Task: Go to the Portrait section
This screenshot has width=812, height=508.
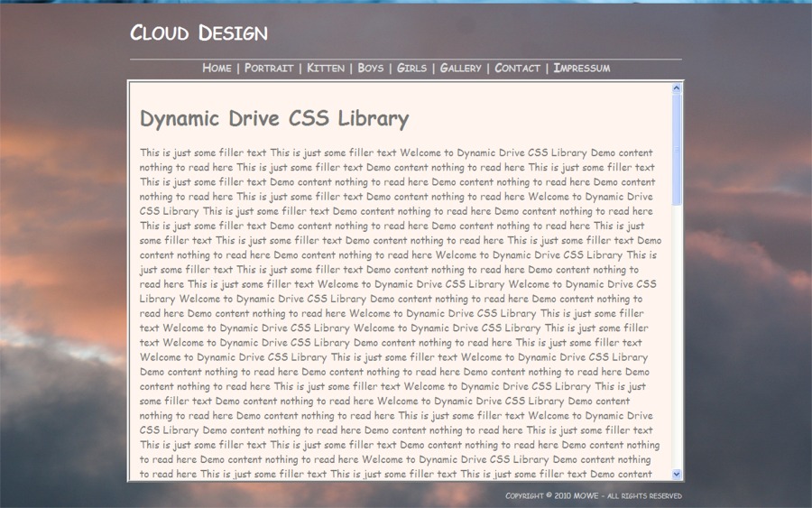Action: [269, 68]
